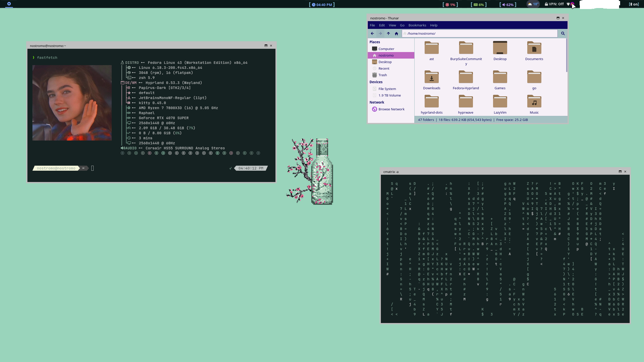Viewport: 644px width, 362px height.
Task: Open the Downloads folder icon
Action: click(x=431, y=77)
